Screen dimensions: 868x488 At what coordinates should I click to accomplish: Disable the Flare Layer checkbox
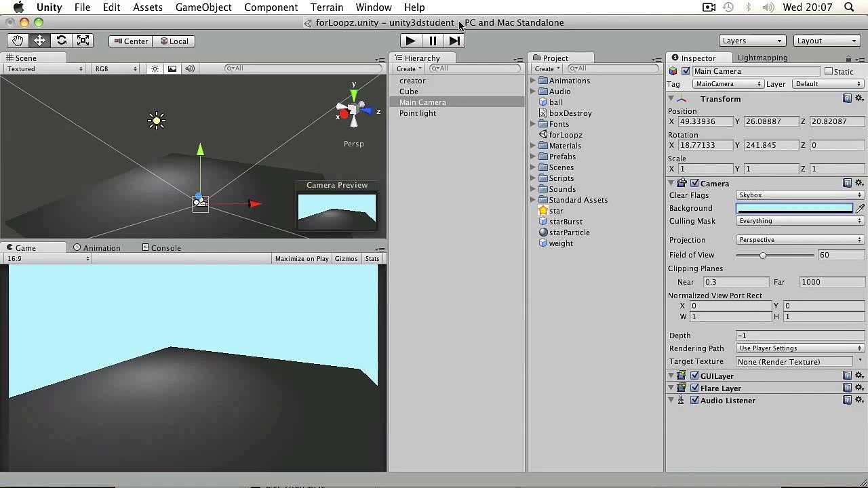[694, 388]
